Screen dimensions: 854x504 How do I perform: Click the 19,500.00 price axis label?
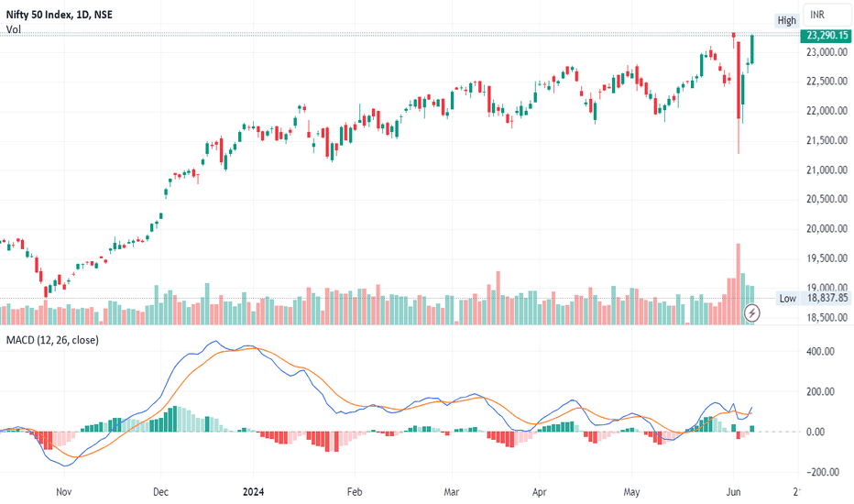(827, 258)
